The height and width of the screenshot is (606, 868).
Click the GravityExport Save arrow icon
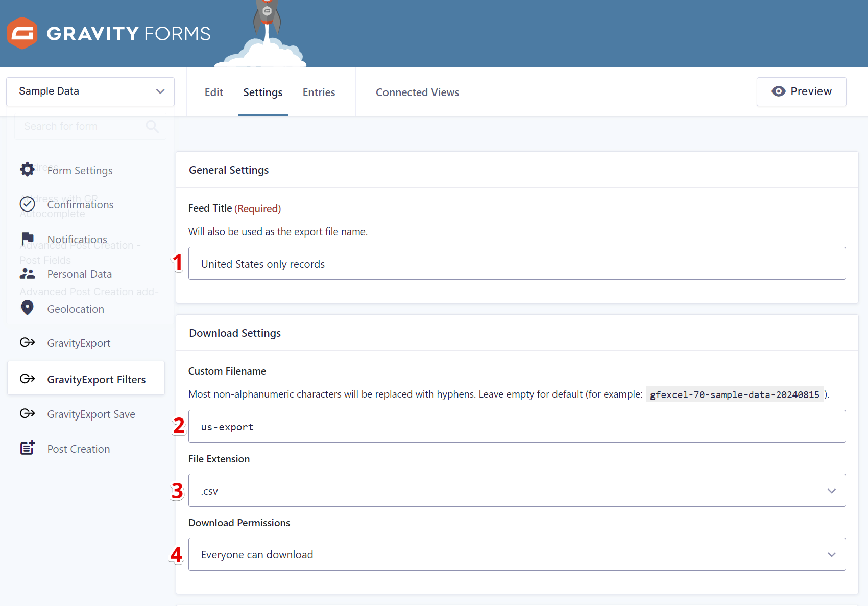pyautogui.click(x=27, y=413)
